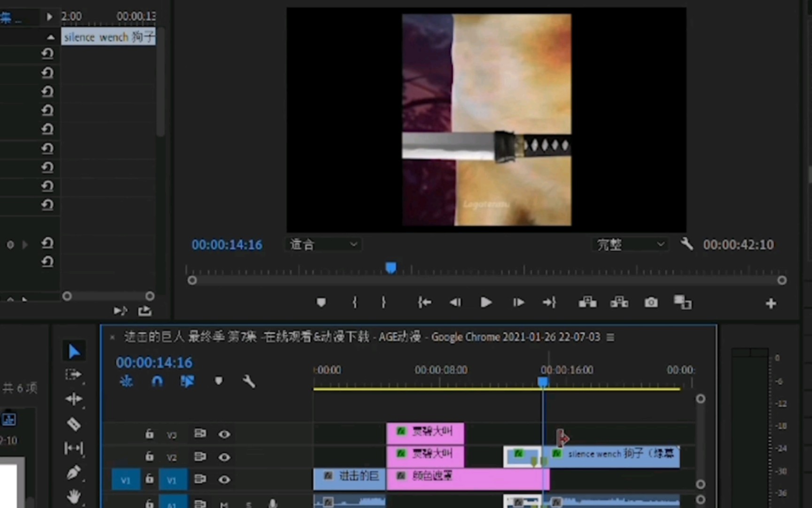Open the Button Editor plus icon
The width and height of the screenshot is (812, 508).
point(771,303)
